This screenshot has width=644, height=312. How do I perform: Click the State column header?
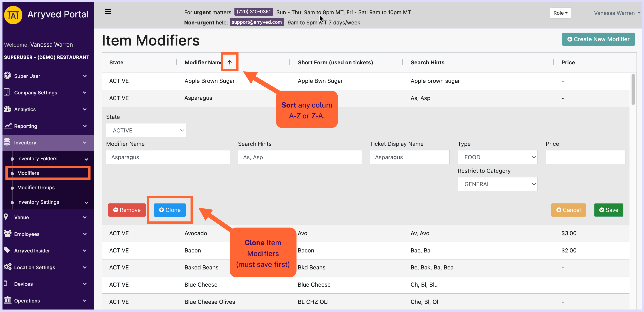pyautogui.click(x=116, y=62)
